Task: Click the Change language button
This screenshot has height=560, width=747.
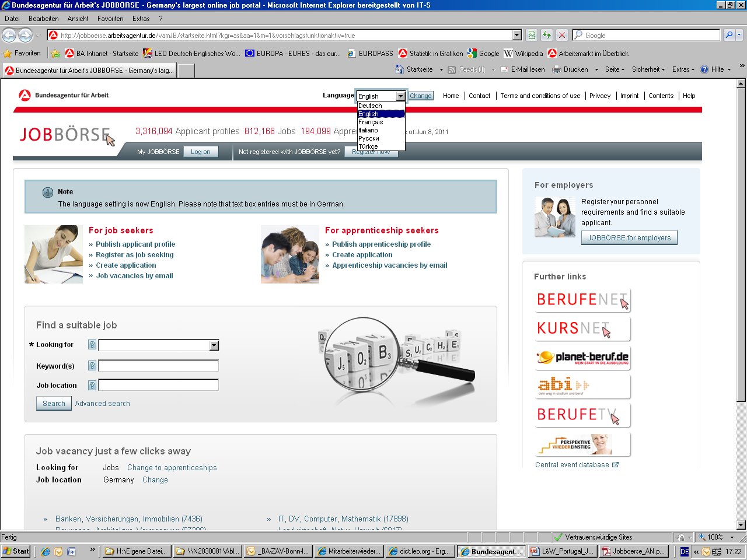Action: tap(420, 96)
